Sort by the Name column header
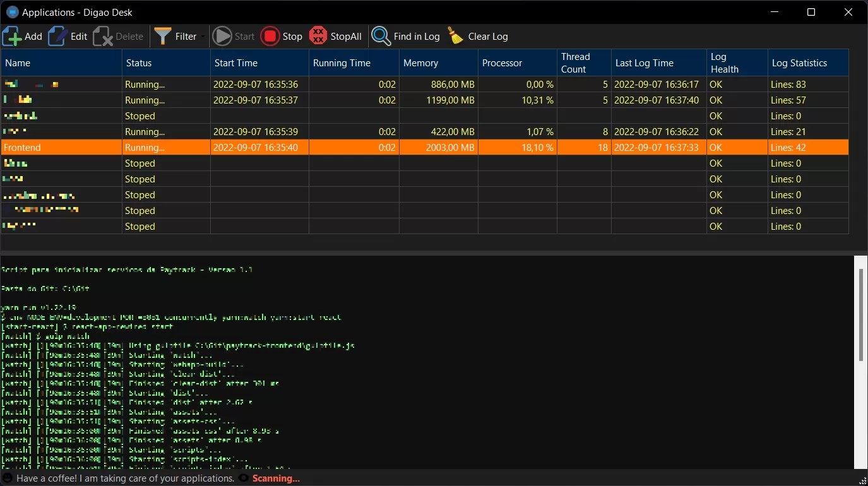This screenshot has height=486, width=868. (61, 63)
